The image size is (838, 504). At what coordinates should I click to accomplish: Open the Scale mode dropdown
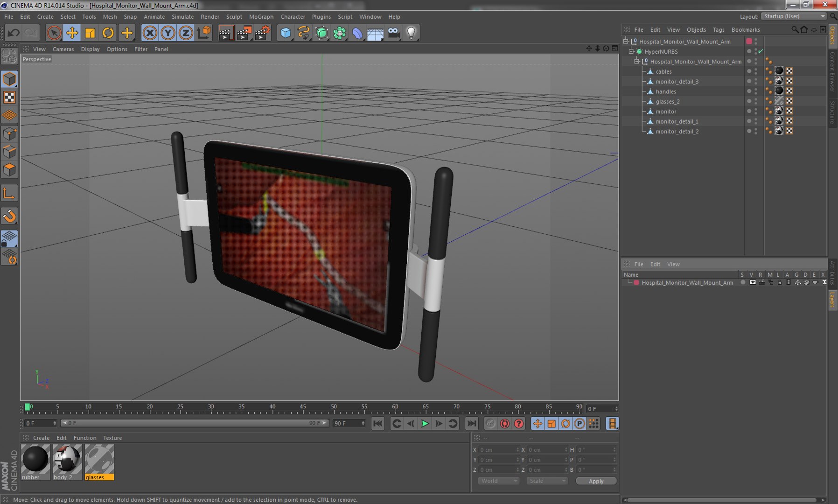coord(547,481)
